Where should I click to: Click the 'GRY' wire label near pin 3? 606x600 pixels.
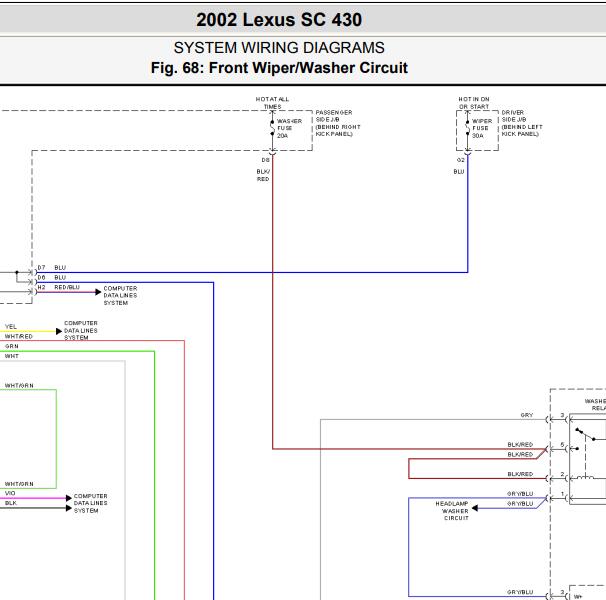coord(527,415)
